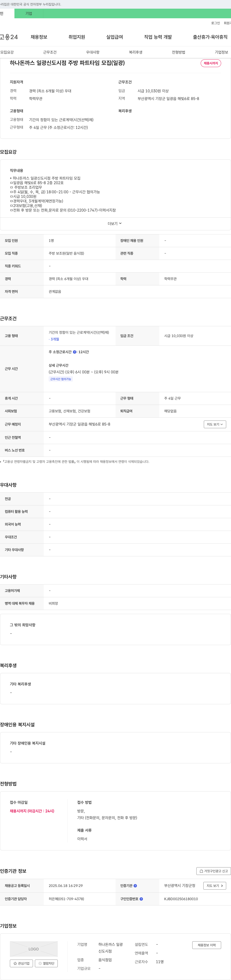Jump to 우대사항 section tab
This screenshot has height=980, width=231.
coord(93,52)
